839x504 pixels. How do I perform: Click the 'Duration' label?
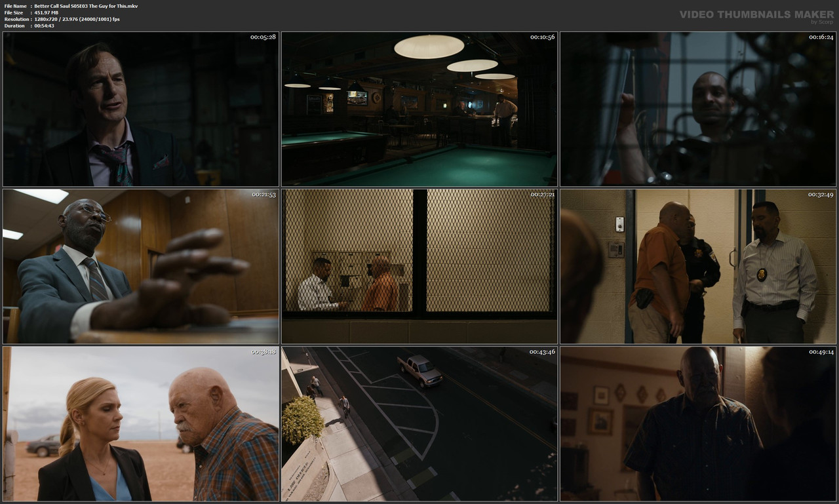[14, 26]
